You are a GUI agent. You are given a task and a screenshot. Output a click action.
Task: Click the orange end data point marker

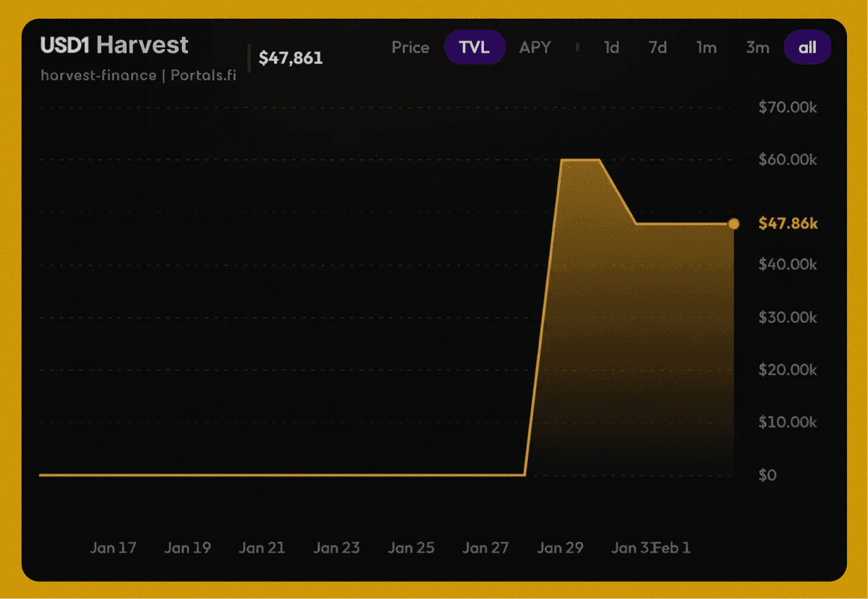pyautogui.click(x=733, y=224)
